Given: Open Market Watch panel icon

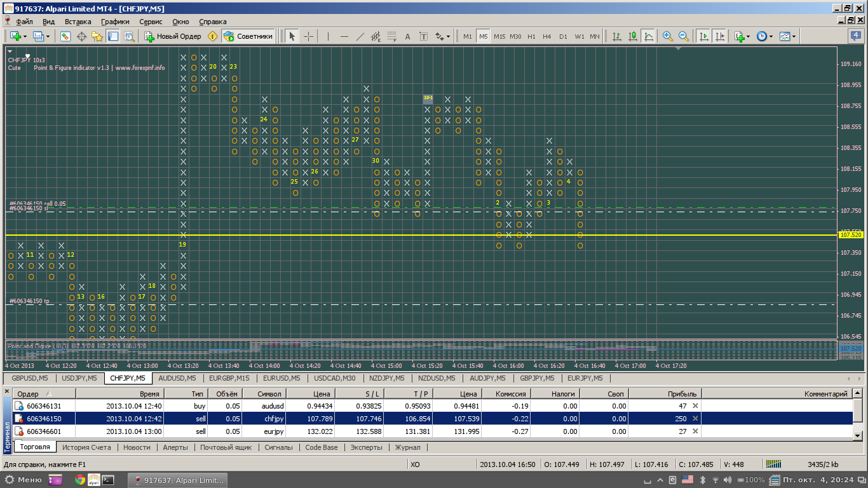Looking at the screenshot, I should [x=65, y=36].
